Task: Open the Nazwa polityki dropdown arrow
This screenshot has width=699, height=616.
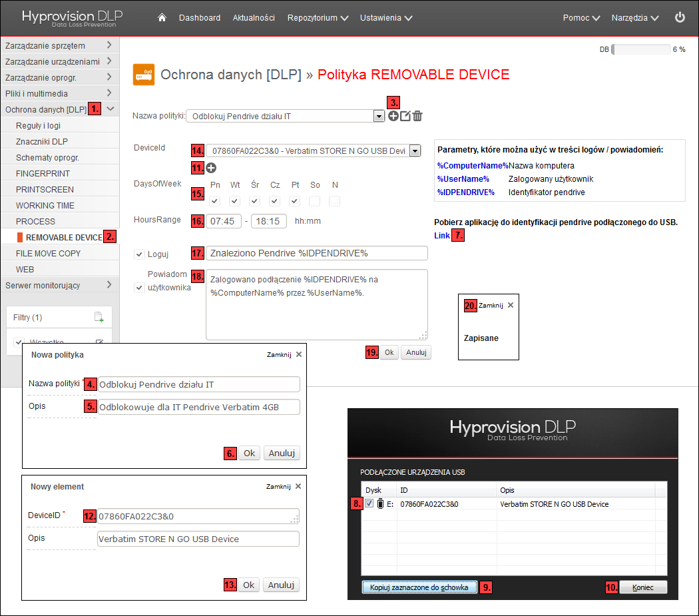Action: pos(379,117)
